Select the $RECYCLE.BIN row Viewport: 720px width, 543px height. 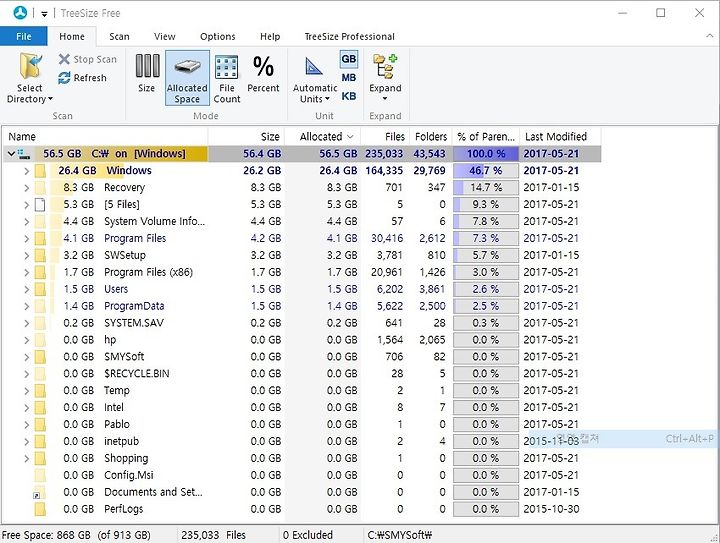click(302, 374)
